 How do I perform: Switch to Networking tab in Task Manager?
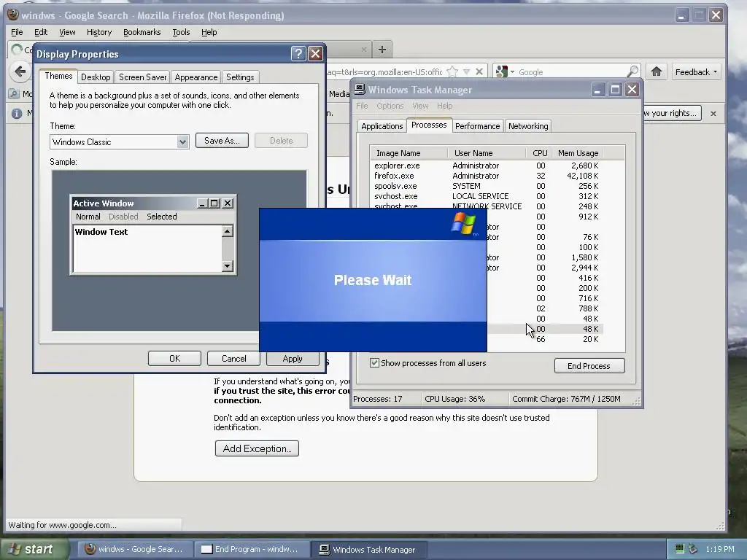point(528,126)
